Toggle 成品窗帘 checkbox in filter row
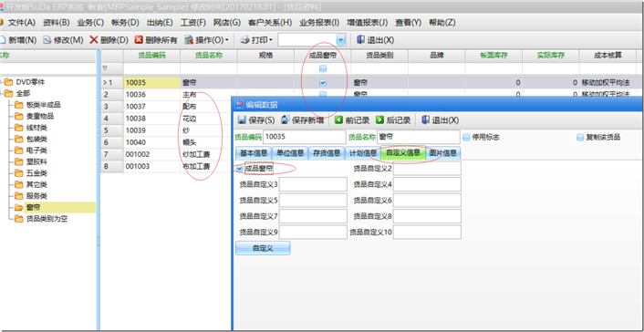 pyautogui.click(x=323, y=68)
